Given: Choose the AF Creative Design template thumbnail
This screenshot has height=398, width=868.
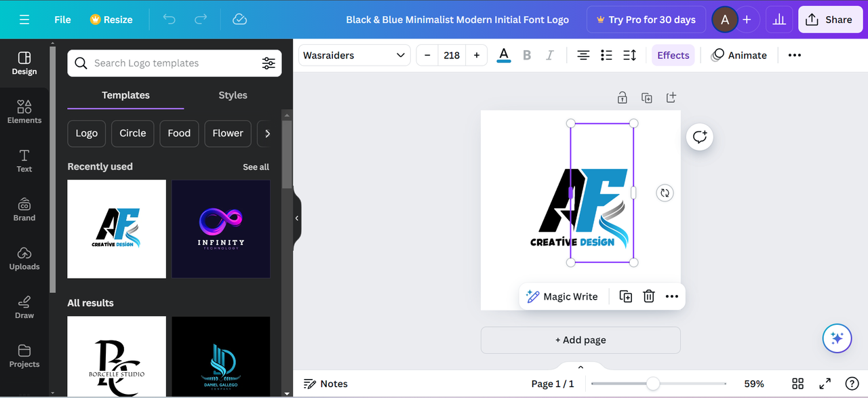Looking at the screenshot, I should (117, 229).
